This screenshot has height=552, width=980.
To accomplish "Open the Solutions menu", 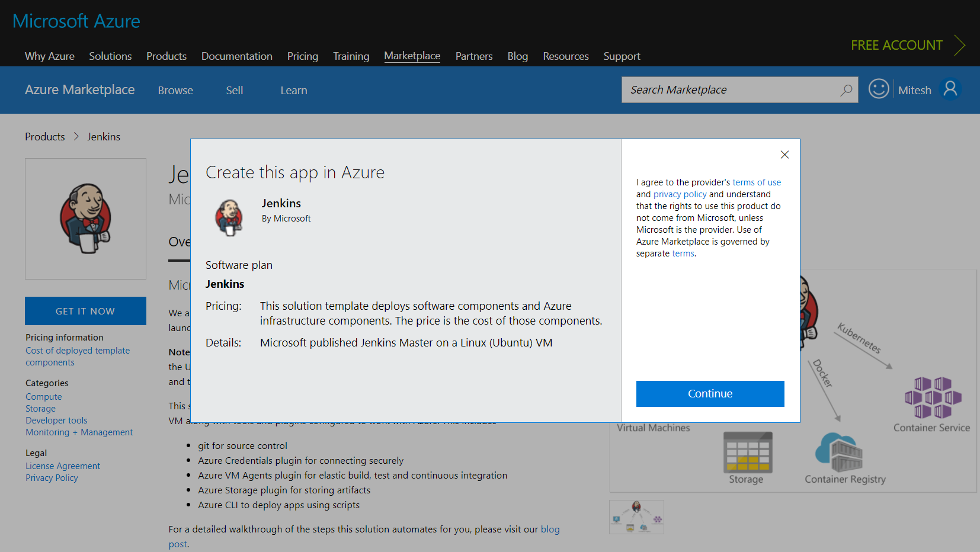I will point(110,56).
